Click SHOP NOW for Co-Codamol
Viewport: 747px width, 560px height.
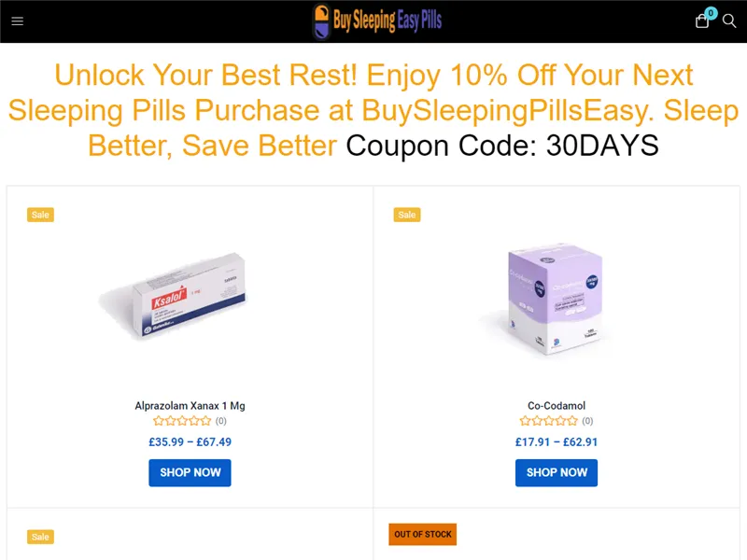pyautogui.click(x=556, y=472)
